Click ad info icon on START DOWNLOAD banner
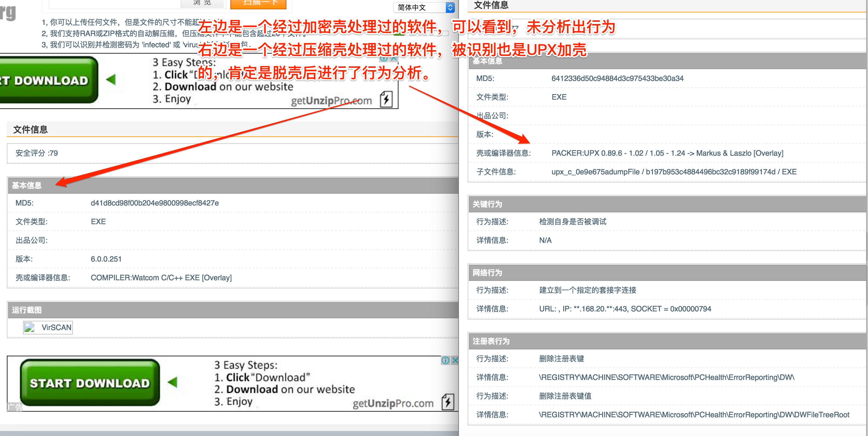The height and width of the screenshot is (436, 868). pyautogui.click(x=445, y=360)
